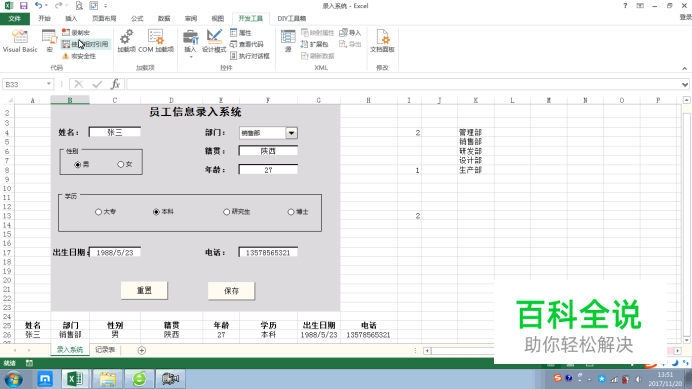Screen dimensions: 692x389
Task: Open the Visual Basic editor
Action: click(20, 41)
